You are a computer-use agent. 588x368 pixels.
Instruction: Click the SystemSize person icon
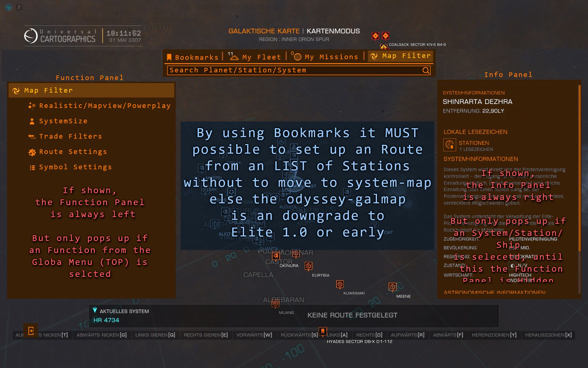tap(32, 121)
